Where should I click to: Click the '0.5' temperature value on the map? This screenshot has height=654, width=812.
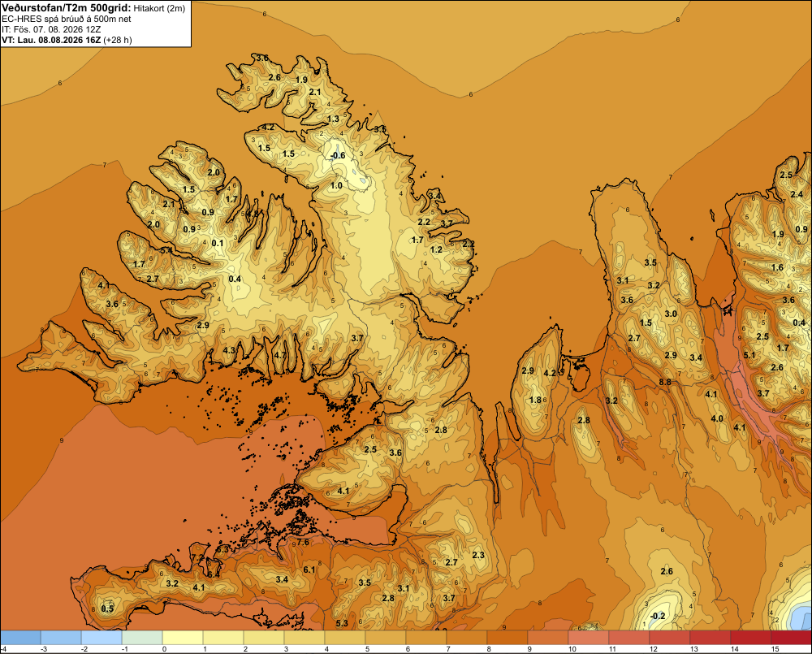coord(107,609)
